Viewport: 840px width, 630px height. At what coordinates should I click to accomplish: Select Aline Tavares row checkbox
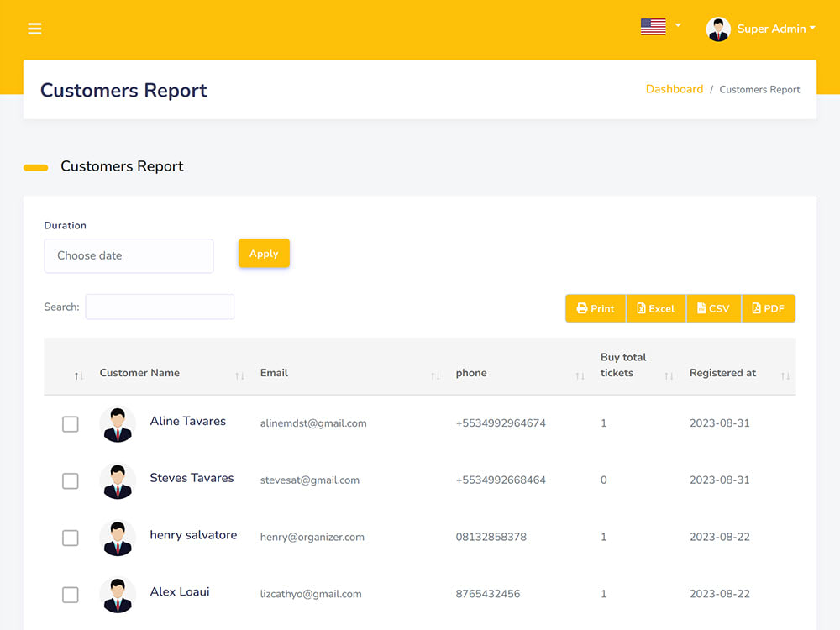tap(71, 423)
